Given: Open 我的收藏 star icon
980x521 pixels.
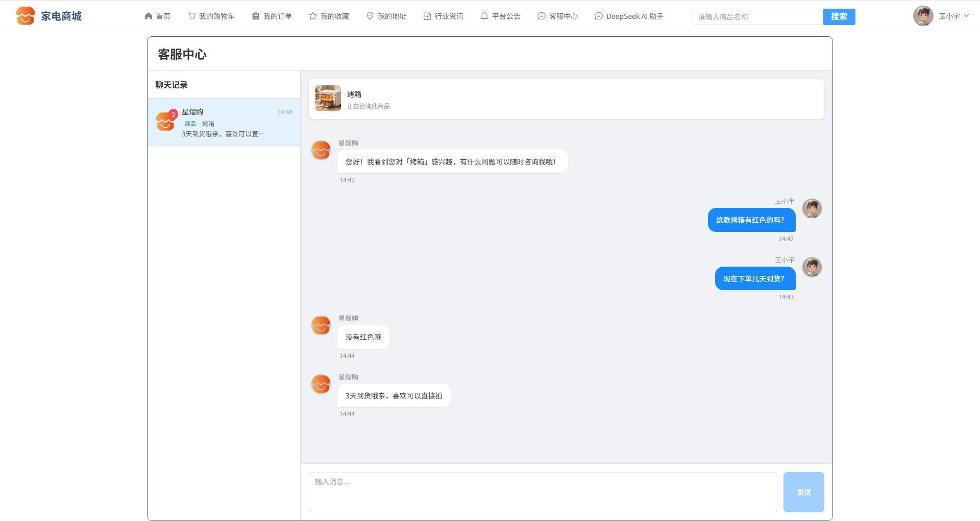Looking at the screenshot, I should click(x=313, y=16).
